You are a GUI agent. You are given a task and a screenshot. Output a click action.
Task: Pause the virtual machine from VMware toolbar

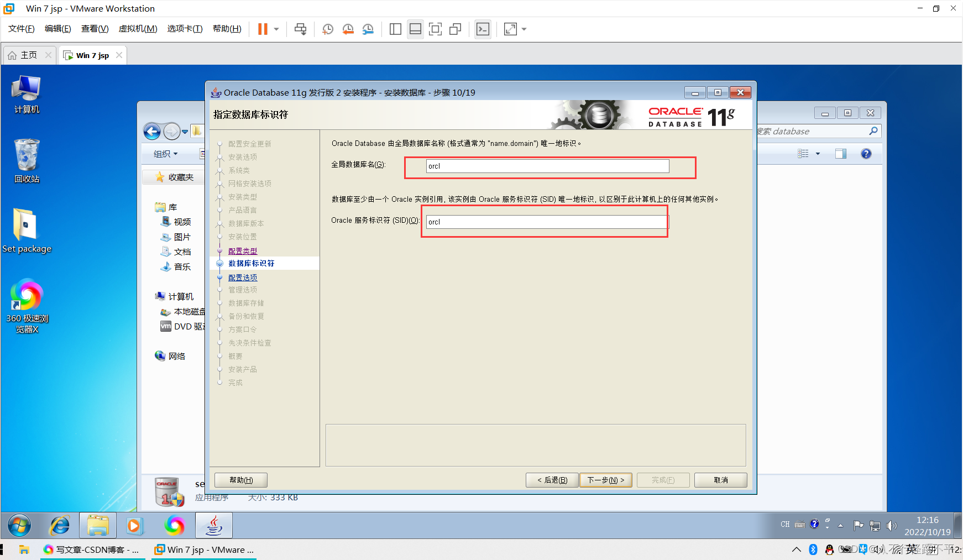pyautogui.click(x=263, y=29)
